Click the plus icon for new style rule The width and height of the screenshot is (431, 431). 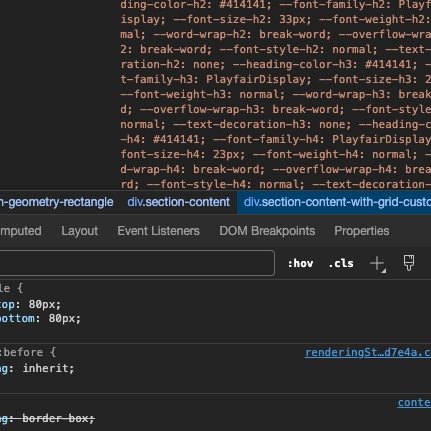pyautogui.click(x=377, y=264)
